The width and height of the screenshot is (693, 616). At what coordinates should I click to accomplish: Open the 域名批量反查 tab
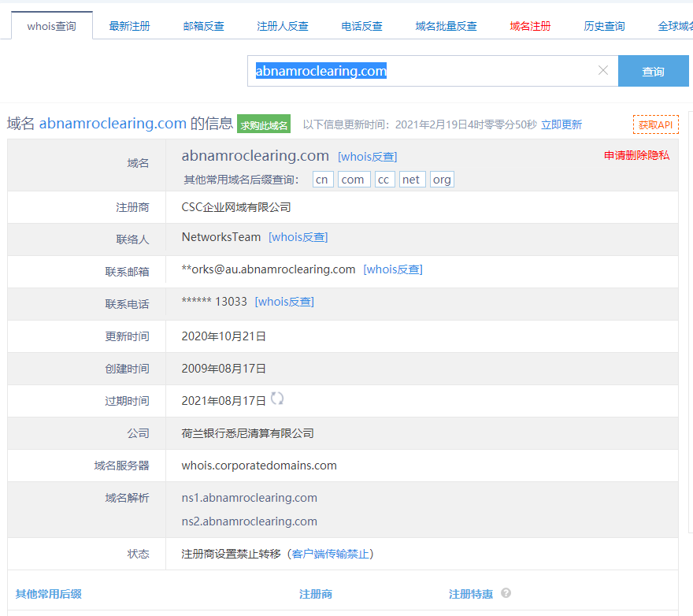pyautogui.click(x=447, y=26)
